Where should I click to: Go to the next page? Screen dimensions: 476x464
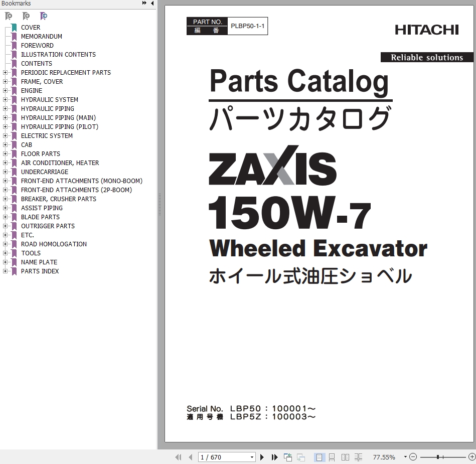(x=262, y=457)
